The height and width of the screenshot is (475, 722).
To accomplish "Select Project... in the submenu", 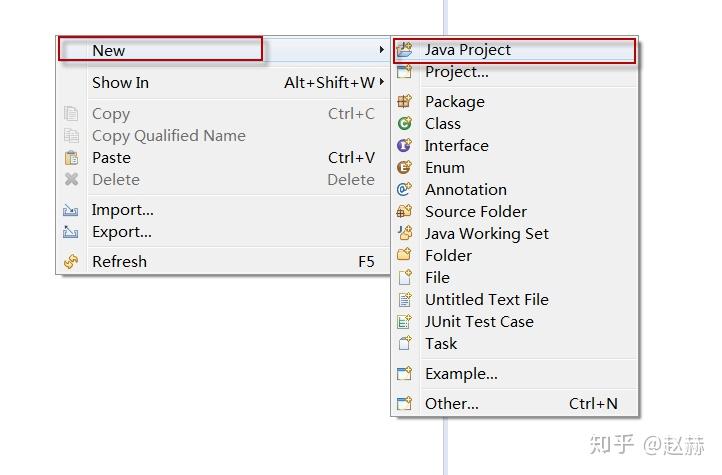I will pyautogui.click(x=456, y=72).
